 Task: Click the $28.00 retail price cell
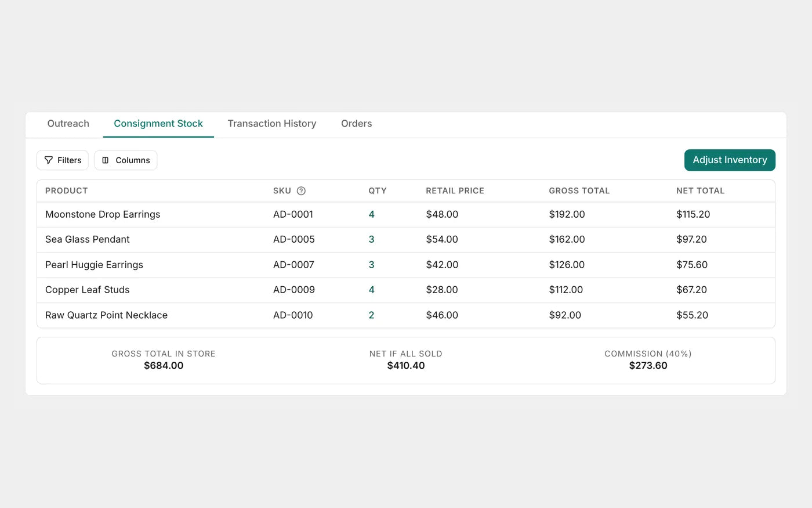442,290
